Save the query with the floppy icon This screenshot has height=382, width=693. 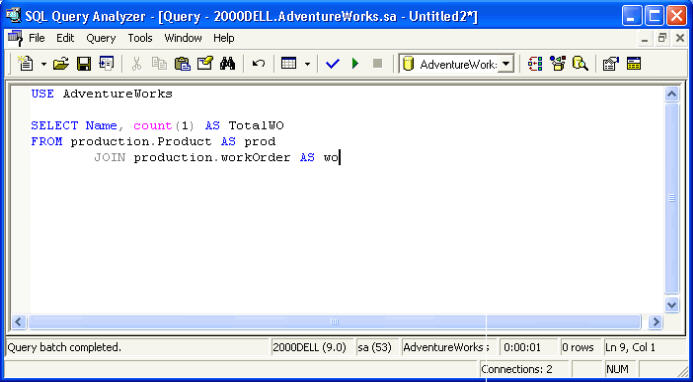tap(84, 64)
